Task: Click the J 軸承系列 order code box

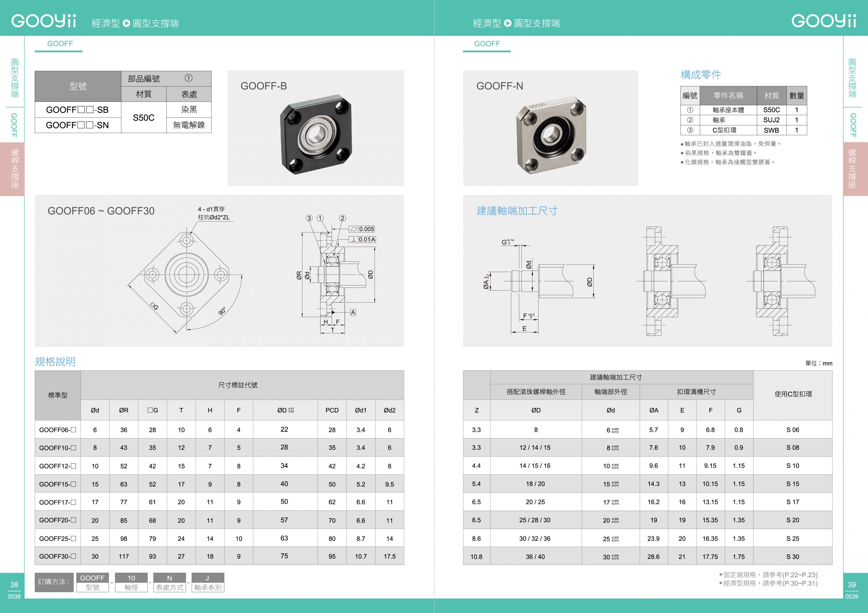Action: pyautogui.click(x=208, y=582)
